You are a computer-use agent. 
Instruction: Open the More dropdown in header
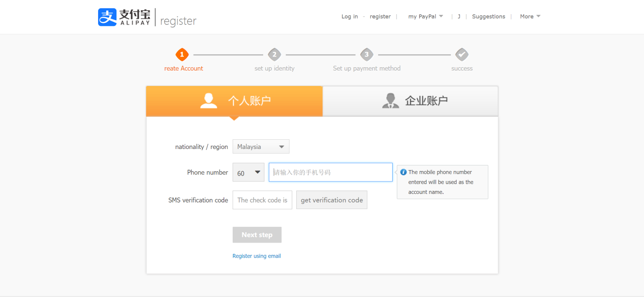coord(530,16)
